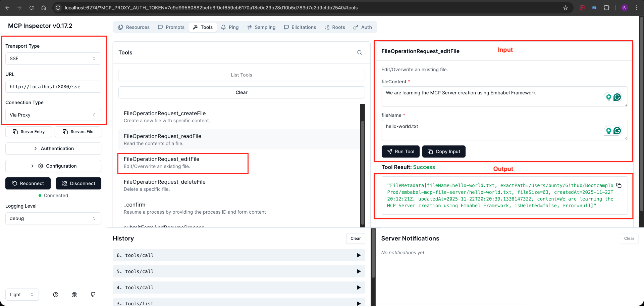The image size is (644, 306).
Task: Switch to the Resources tab
Action: [134, 27]
